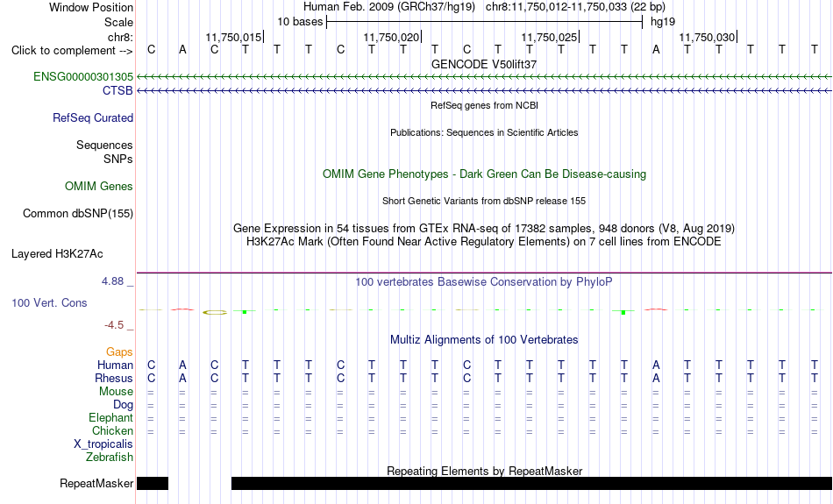Image resolution: width=833 pixels, height=504 pixels.
Task: Click the first A base in sequence row
Action: click(x=182, y=49)
